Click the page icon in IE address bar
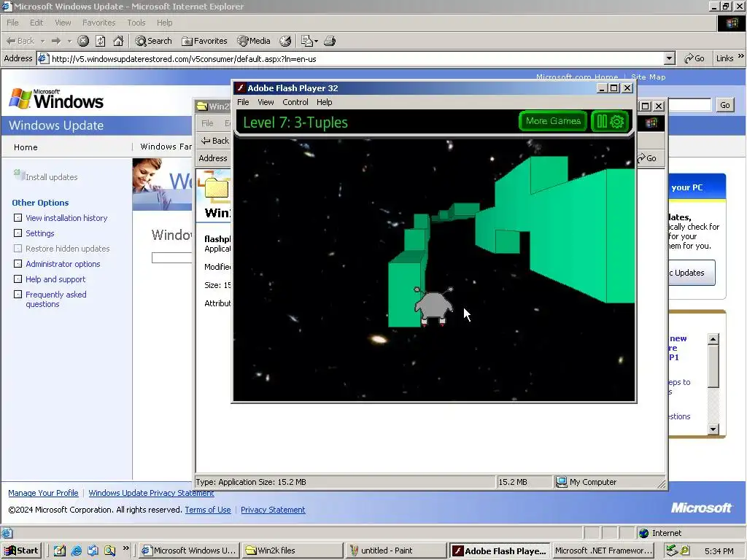 (43, 58)
